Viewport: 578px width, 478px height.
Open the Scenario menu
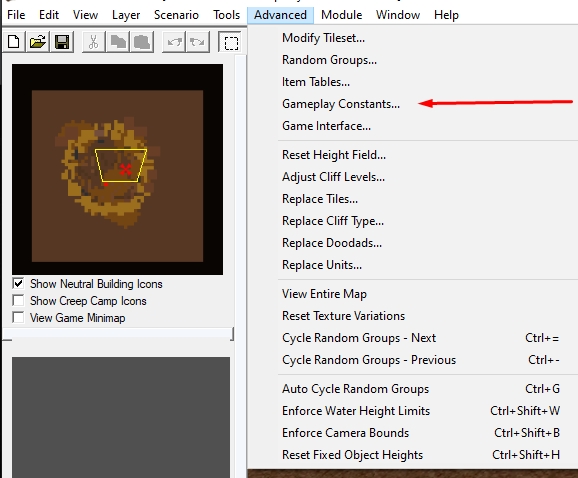click(176, 15)
